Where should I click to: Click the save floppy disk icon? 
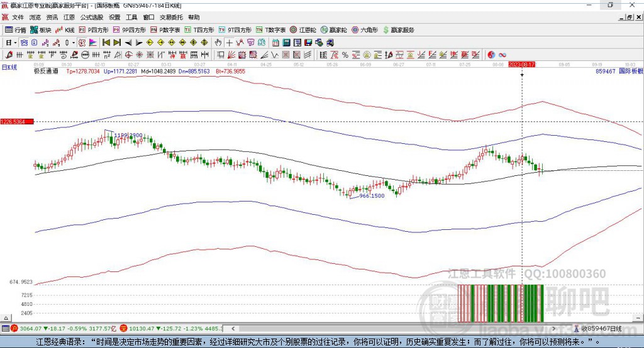click(x=308, y=42)
